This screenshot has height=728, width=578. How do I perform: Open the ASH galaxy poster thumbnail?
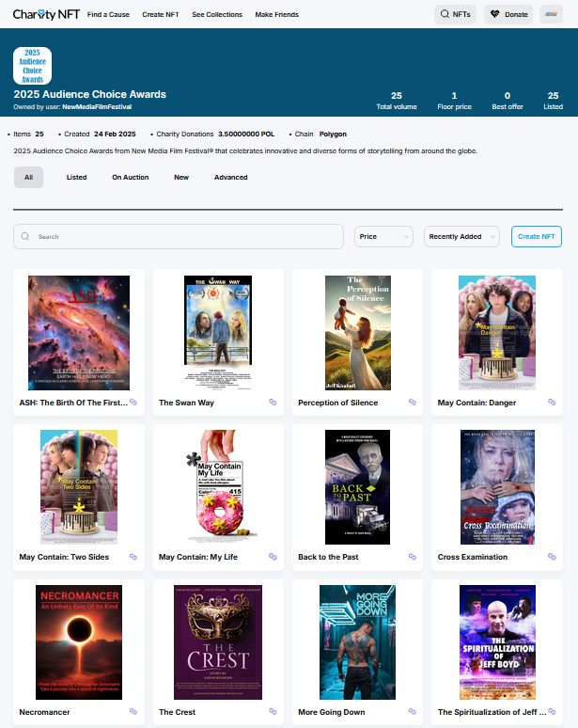(79, 333)
